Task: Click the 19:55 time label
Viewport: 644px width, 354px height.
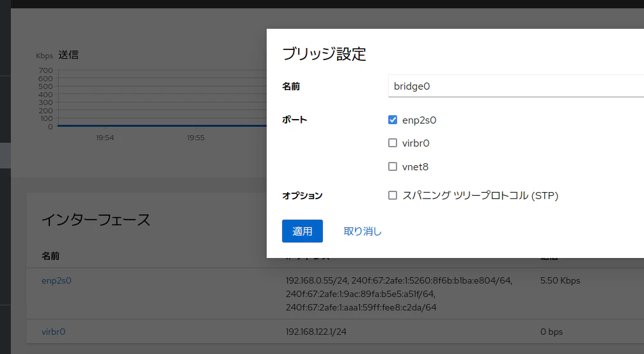Action: pos(196,138)
